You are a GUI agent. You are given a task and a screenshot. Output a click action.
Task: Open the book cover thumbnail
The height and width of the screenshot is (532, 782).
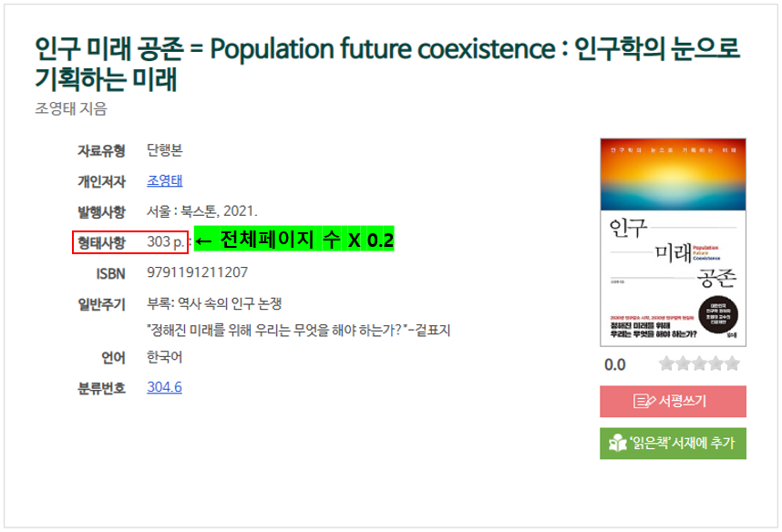(x=673, y=242)
